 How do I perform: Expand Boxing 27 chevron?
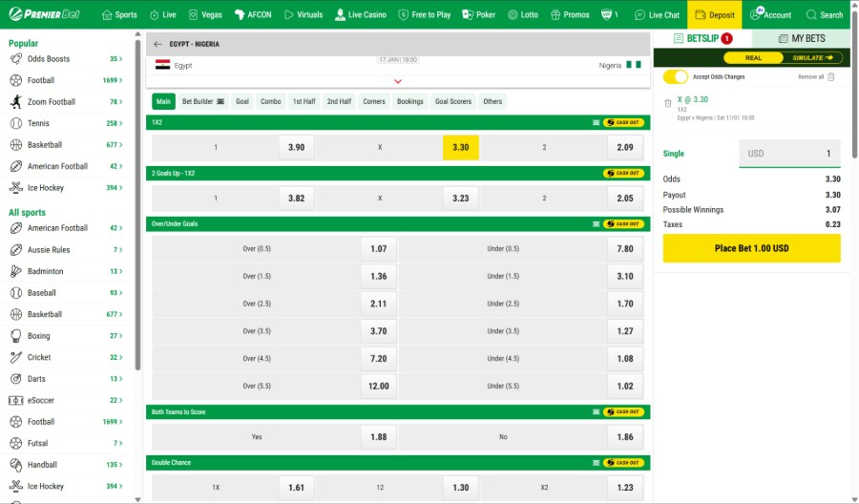click(120, 336)
